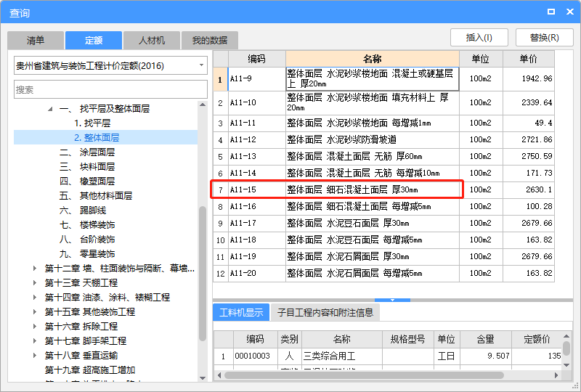Screen dimensions: 581x392
Task: Select row with code A11-13
Action: (x=384, y=156)
